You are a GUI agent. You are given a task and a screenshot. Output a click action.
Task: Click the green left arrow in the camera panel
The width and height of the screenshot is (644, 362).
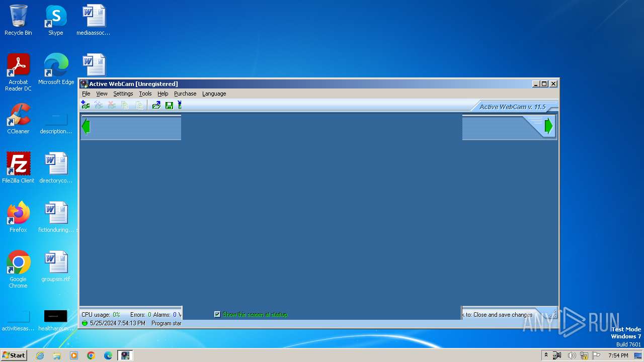86,126
